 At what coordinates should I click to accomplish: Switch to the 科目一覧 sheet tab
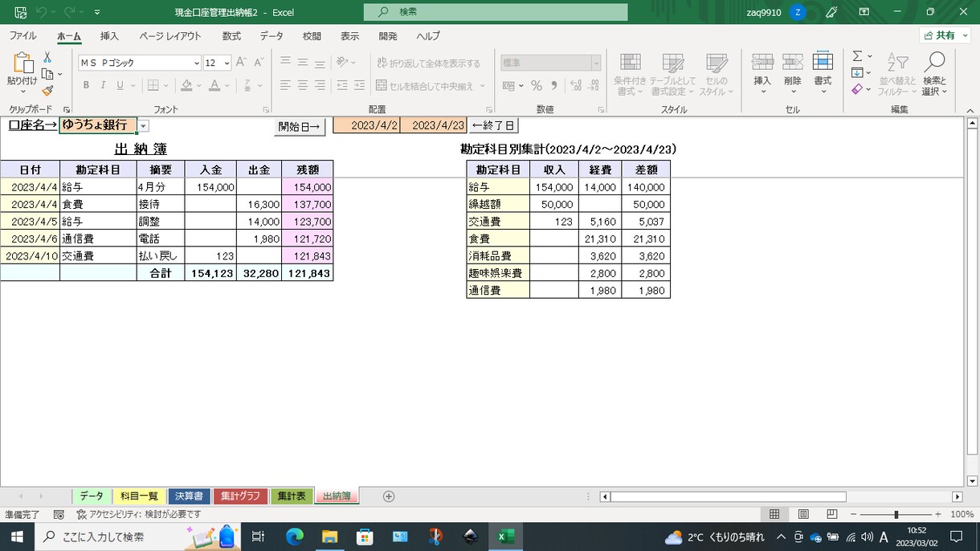(139, 496)
